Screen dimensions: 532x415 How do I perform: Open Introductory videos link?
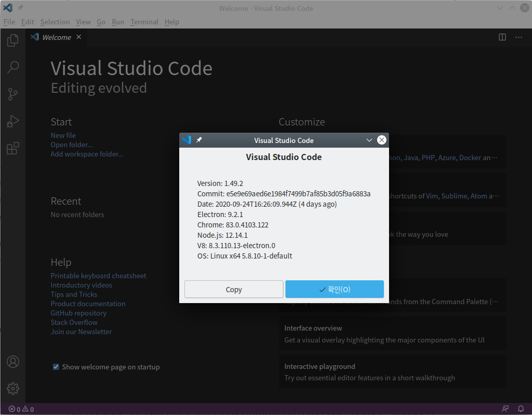tap(81, 285)
